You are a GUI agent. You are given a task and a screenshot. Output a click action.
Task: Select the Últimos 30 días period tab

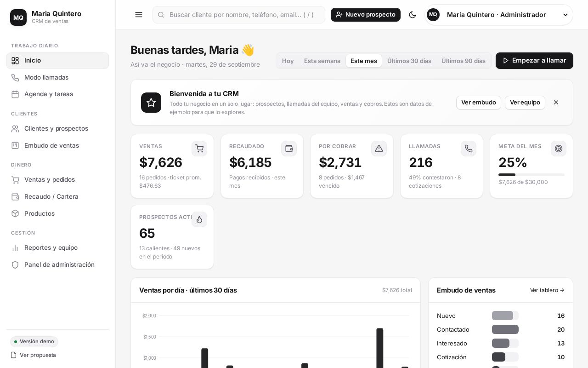409,61
